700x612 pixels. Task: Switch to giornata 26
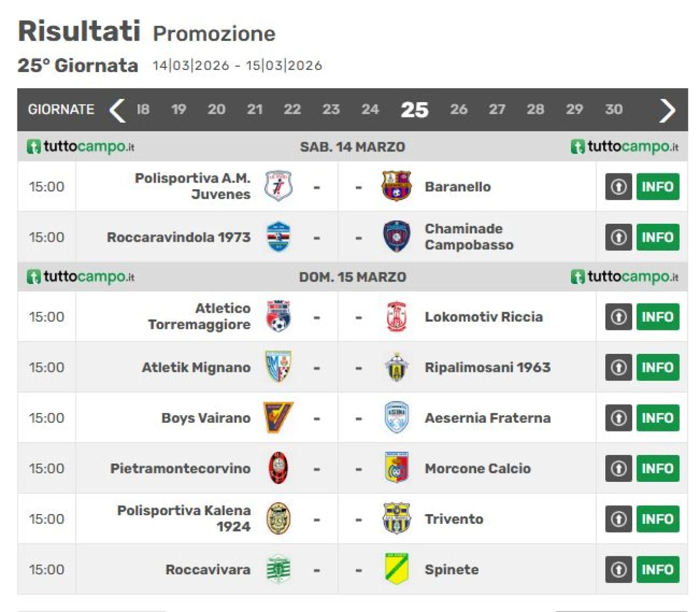459,109
